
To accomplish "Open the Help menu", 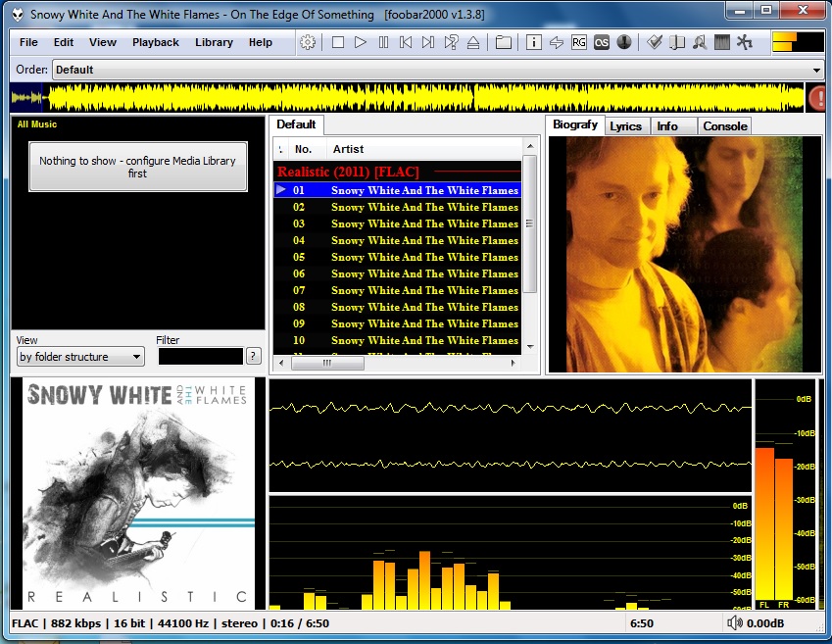I will tap(261, 42).
